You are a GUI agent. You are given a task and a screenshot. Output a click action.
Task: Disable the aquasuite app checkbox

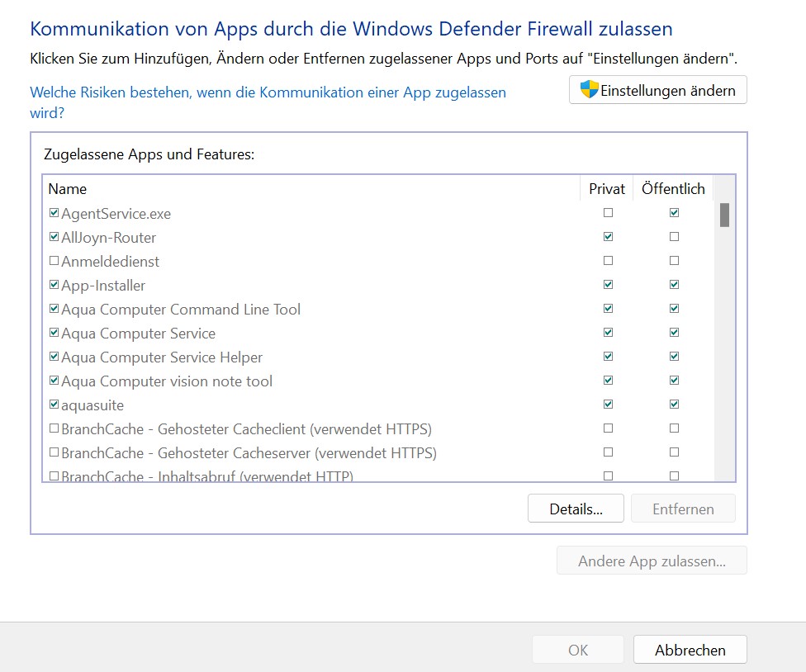[55, 405]
